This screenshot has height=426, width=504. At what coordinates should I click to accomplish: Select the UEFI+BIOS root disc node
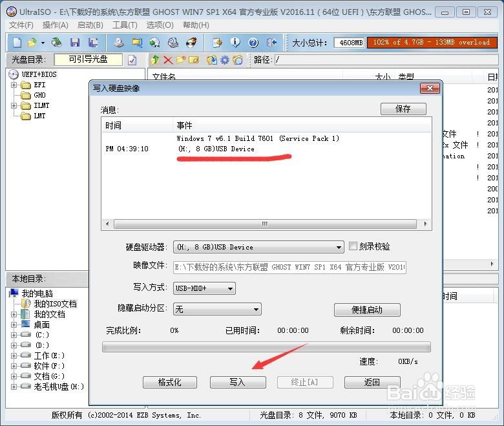tap(39, 74)
